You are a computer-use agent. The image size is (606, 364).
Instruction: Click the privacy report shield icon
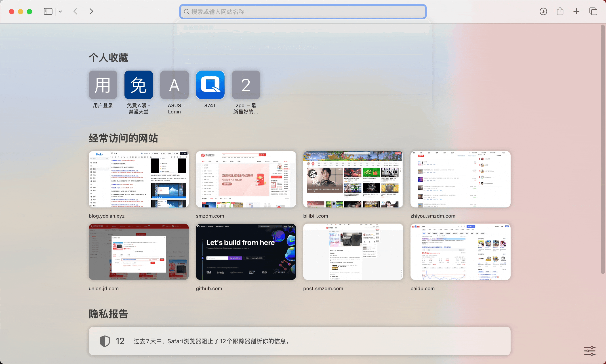[104, 341]
